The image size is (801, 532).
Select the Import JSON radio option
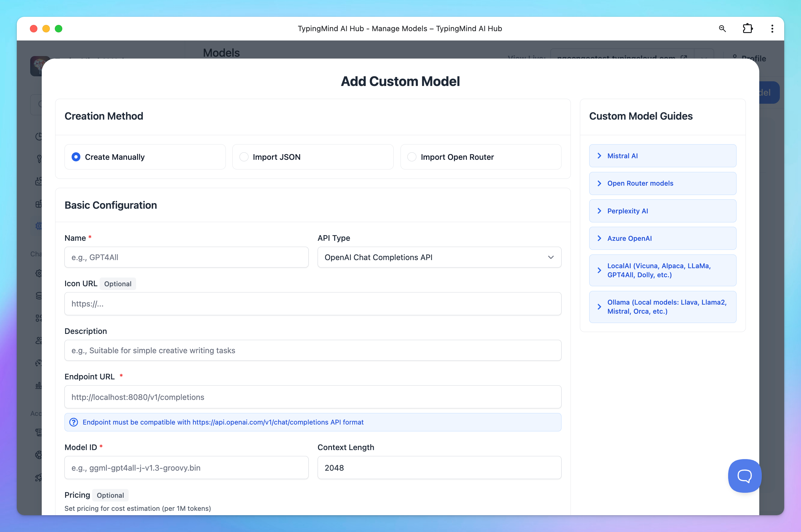244,157
